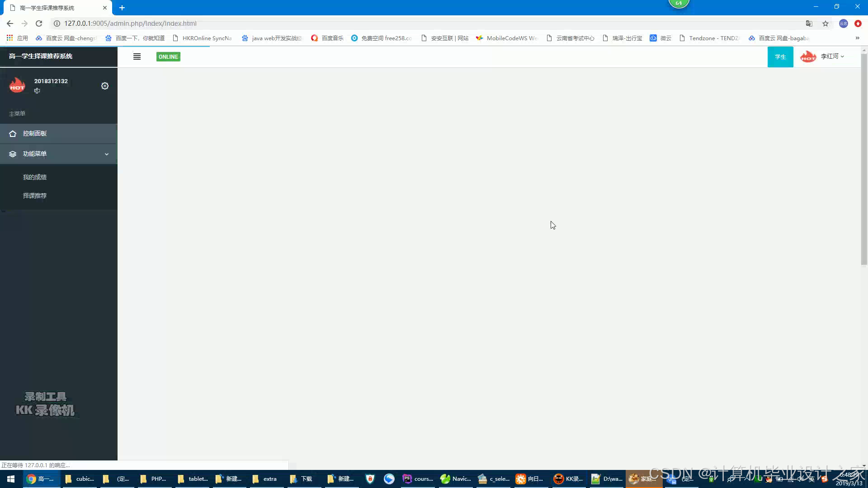Viewport: 868px width, 488px height.
Task: Click the red shield taskbar icon
Action: (x=370, y=479)
